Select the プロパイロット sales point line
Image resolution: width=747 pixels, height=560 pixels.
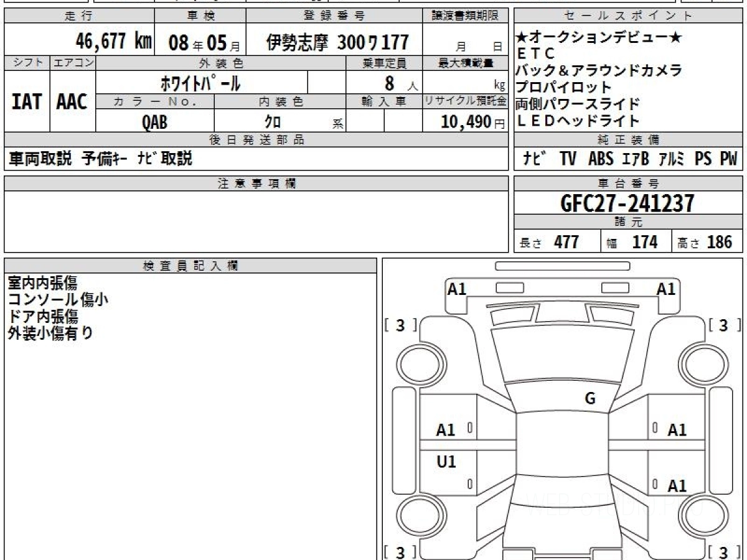click(x=563, y=87)
